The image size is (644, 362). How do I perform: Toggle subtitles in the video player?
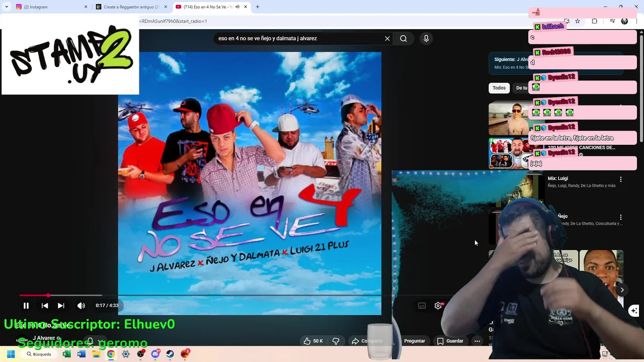click(422, 306)
